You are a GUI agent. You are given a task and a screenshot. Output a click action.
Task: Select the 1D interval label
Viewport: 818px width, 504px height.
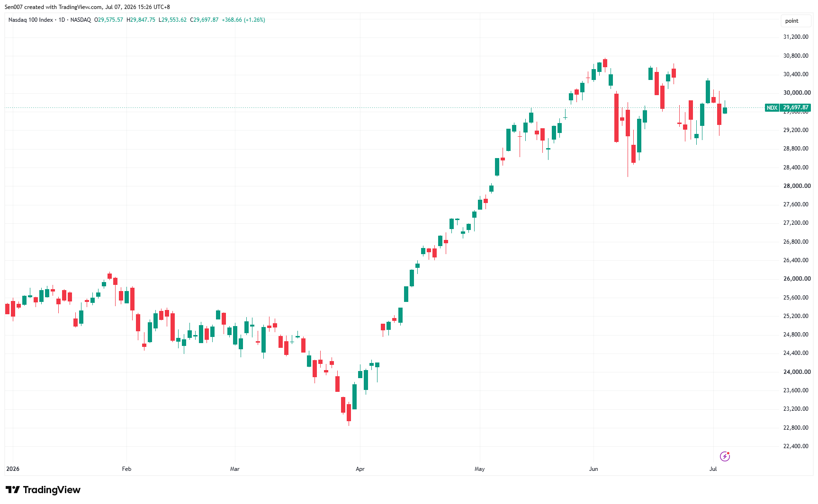coord(62,20)
